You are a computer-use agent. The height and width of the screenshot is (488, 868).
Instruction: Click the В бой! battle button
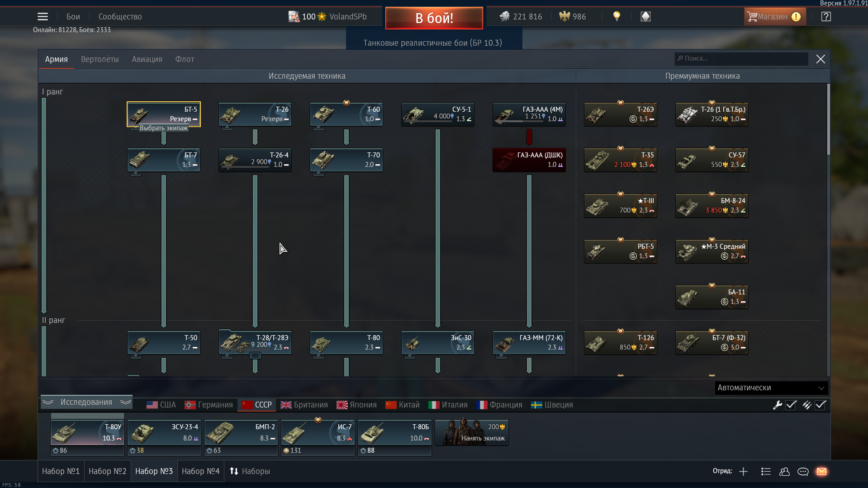click(434, 18)
